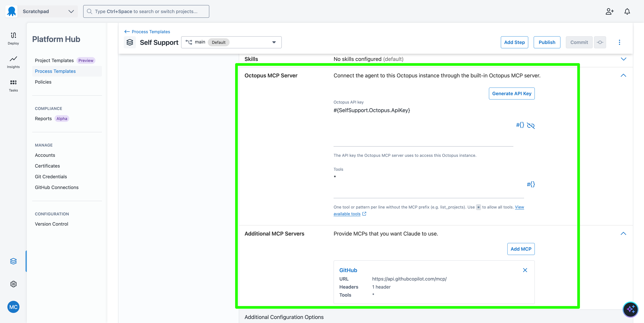
Task: Go back to Process Templates
Action: coord(147,32)
